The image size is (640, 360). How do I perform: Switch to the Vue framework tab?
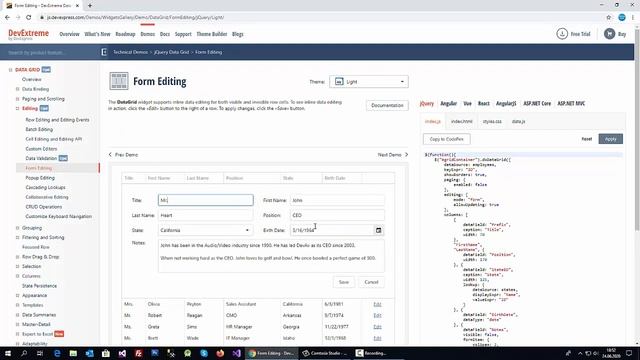coord(467,104)
